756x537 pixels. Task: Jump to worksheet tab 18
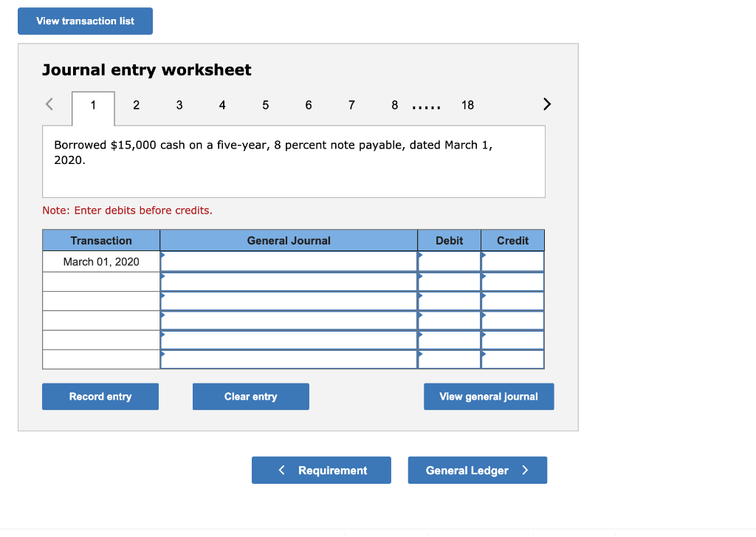tap(467, 105)
